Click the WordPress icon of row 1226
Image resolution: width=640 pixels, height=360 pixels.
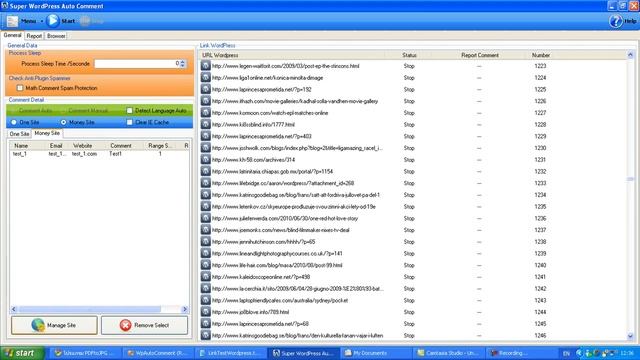click(206, 100)
